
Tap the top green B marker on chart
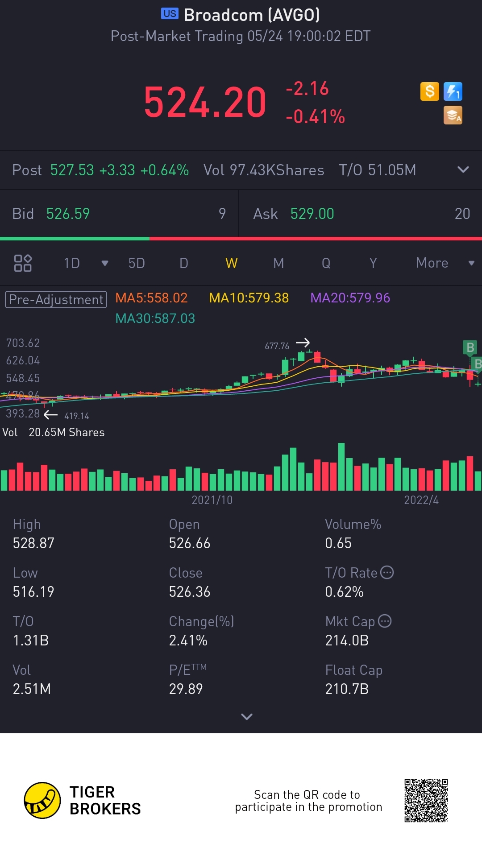click(470, 347)
